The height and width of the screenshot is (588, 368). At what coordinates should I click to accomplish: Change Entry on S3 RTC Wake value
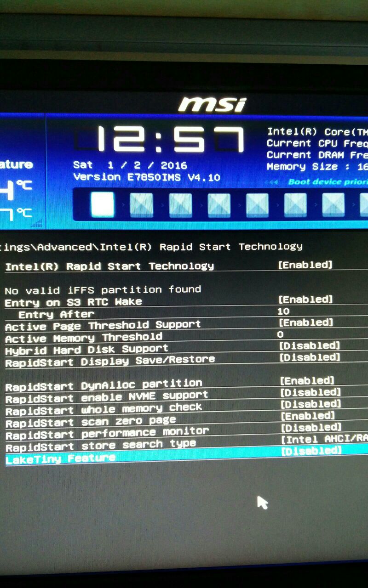pyautogui.click(x=305, y=299)
